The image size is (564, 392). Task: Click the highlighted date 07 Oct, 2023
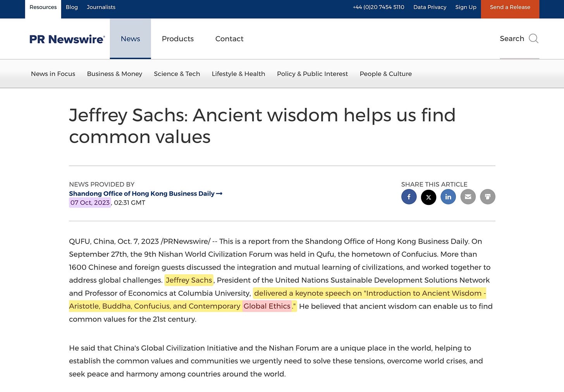tap(90, 203)
